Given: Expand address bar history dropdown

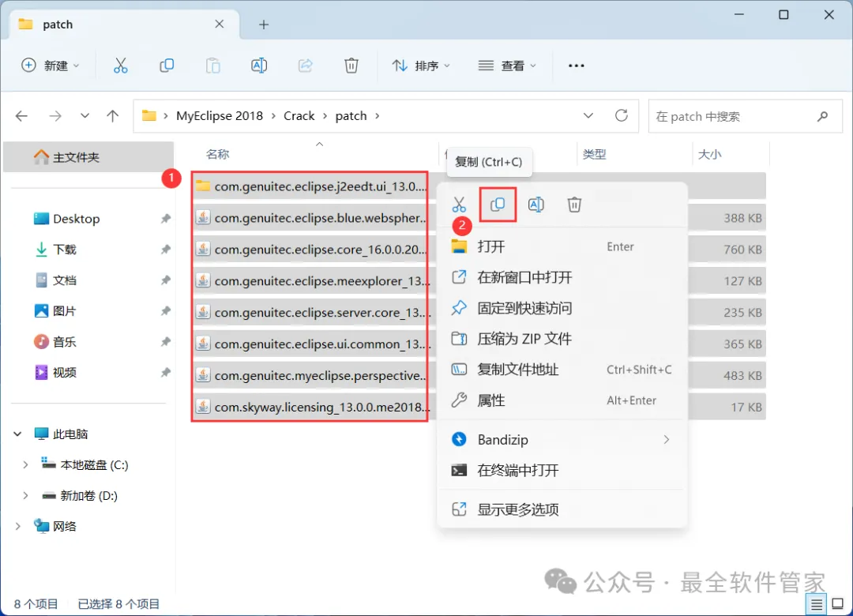Looking at the screenshot, I should 588,116.
